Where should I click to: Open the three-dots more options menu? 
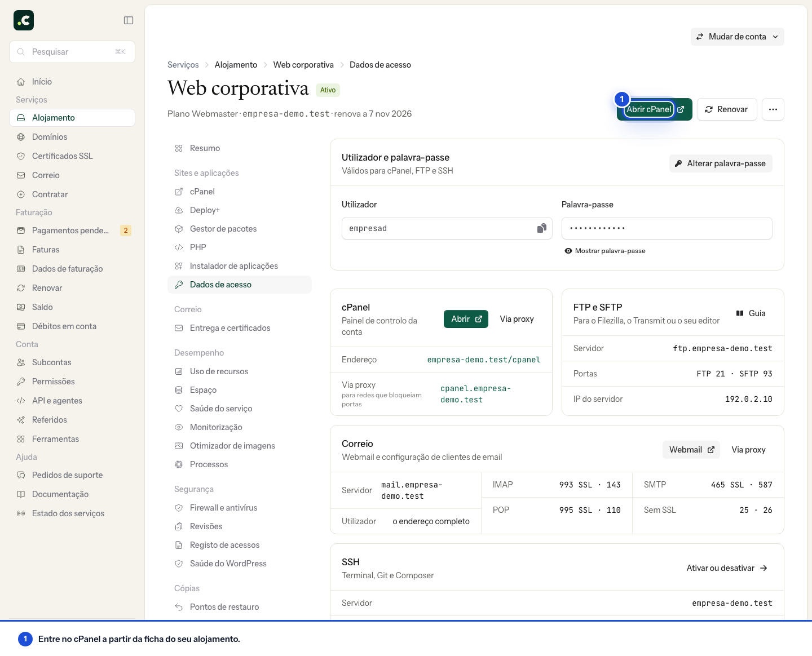[x=773, y=109]
